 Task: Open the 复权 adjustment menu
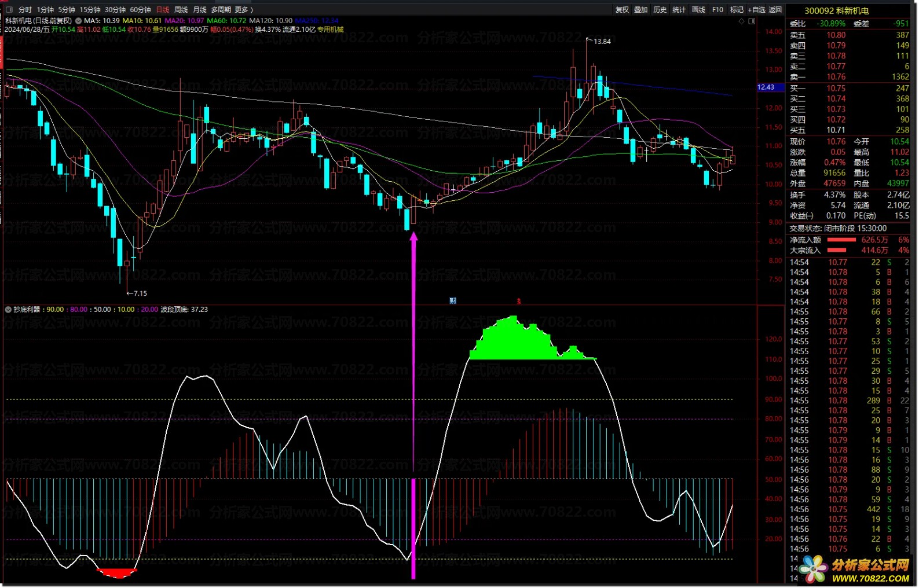[622, 10]
